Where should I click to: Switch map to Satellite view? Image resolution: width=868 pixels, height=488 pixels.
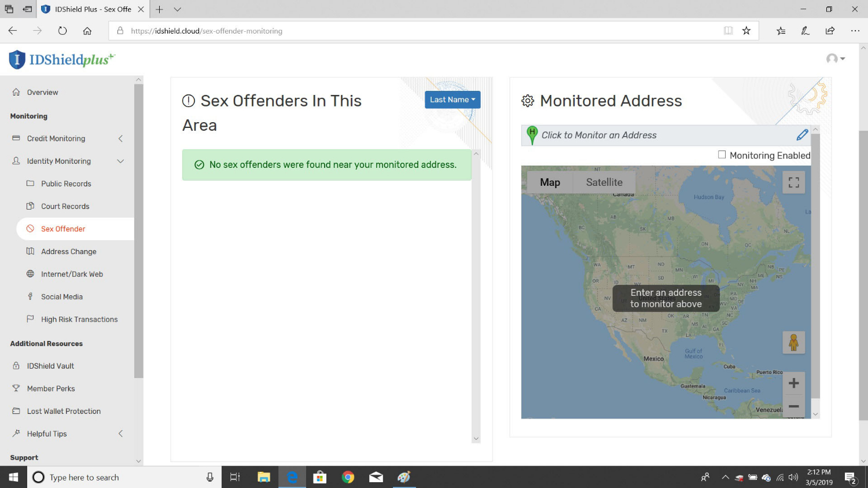[x=604, y=182]
